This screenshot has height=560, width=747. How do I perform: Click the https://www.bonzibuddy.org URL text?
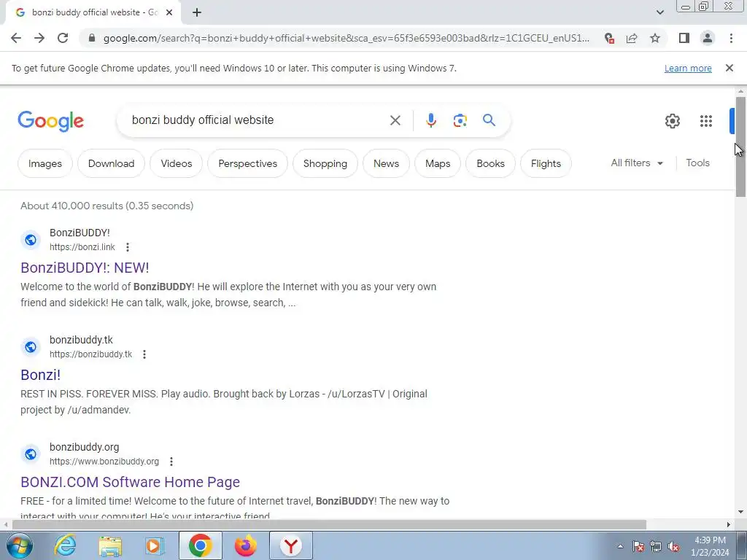[x=104, y=462]
